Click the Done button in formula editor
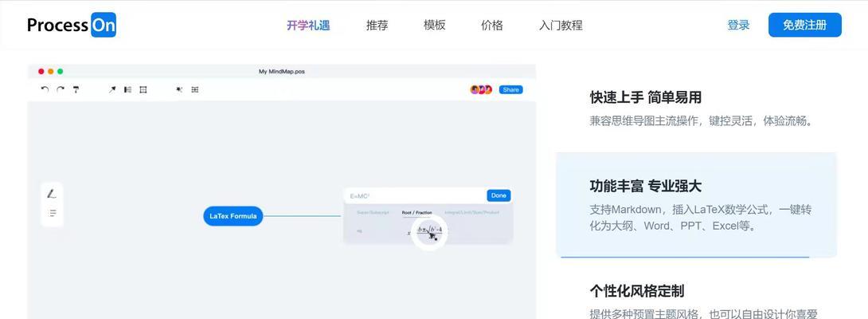This screenshot has height=319, width=868. point(499,195)
